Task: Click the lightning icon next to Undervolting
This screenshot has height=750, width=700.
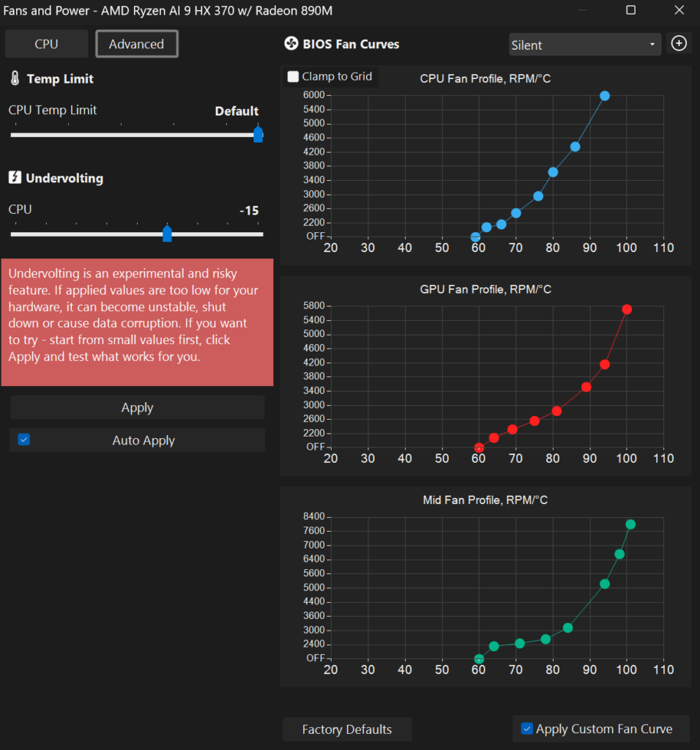Action: tap(15, 177)
